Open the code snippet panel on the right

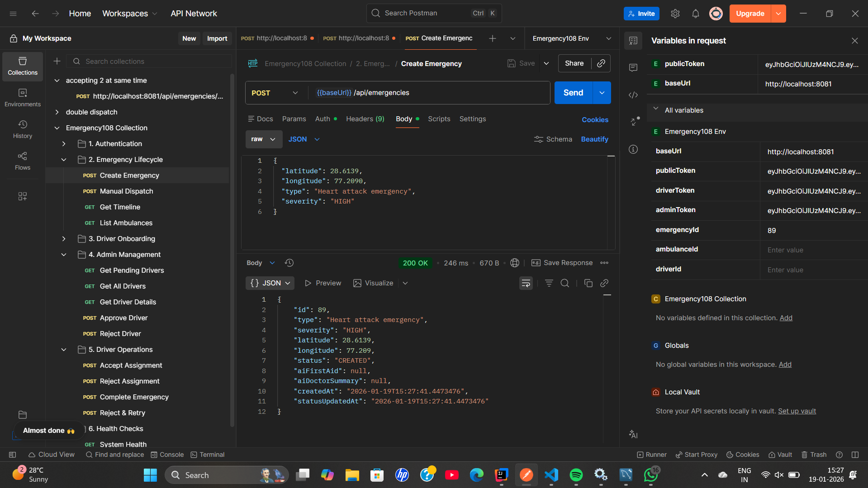(633, 95)
